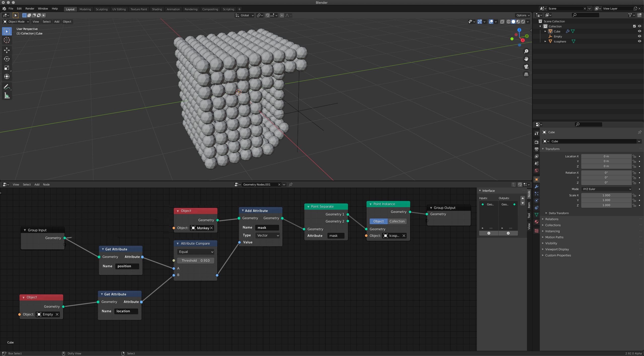The height and width of the screenshot is (356, 644).
Task: Pin the Geometry Nodes.001 node tree
Action: [x=291, y=185]
